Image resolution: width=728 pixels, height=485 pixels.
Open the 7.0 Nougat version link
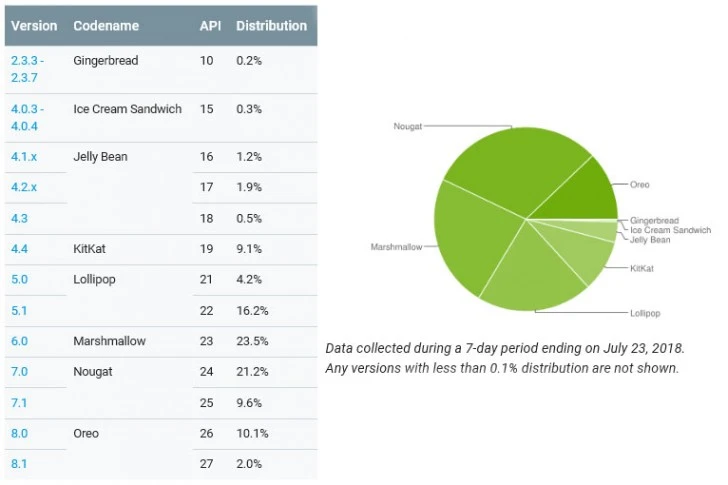19,372
